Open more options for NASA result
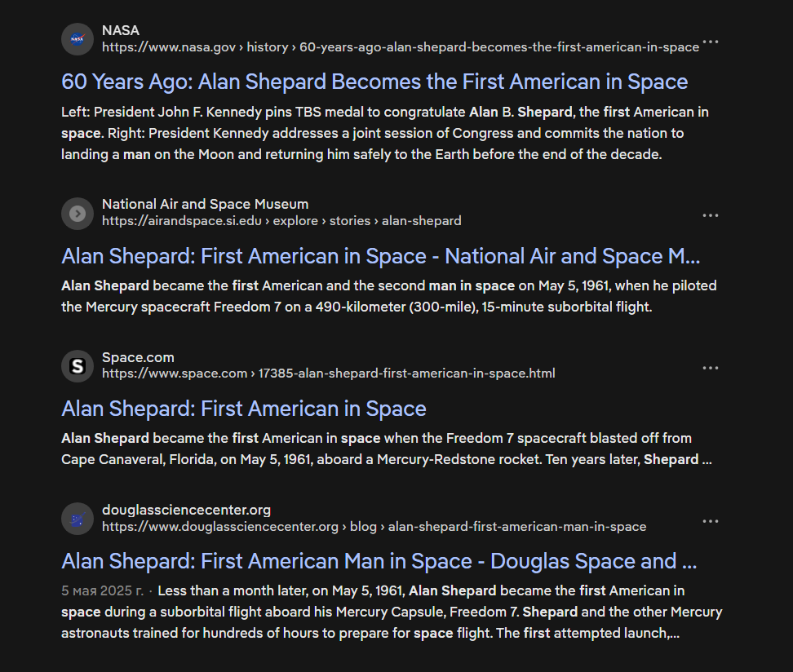 (711, 42)
